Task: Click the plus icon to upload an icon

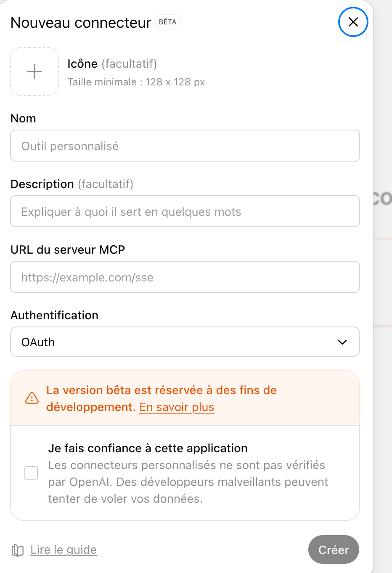Action: [x=34, y=72]
